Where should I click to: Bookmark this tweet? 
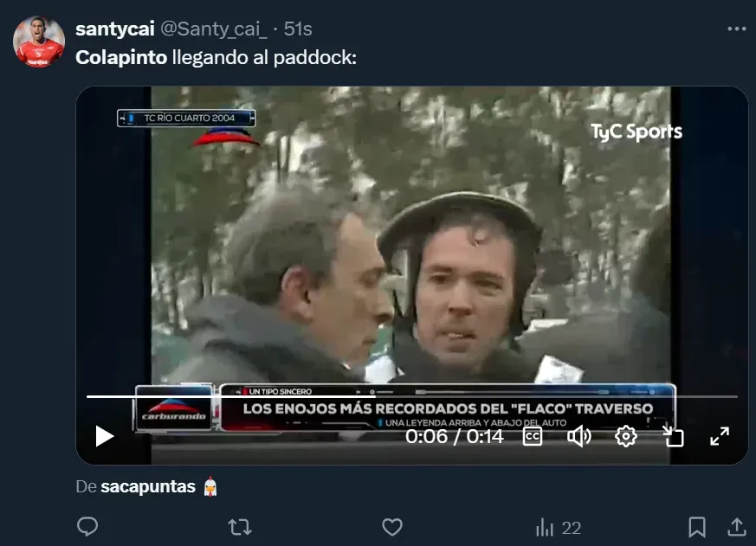(x=697, y=527)
